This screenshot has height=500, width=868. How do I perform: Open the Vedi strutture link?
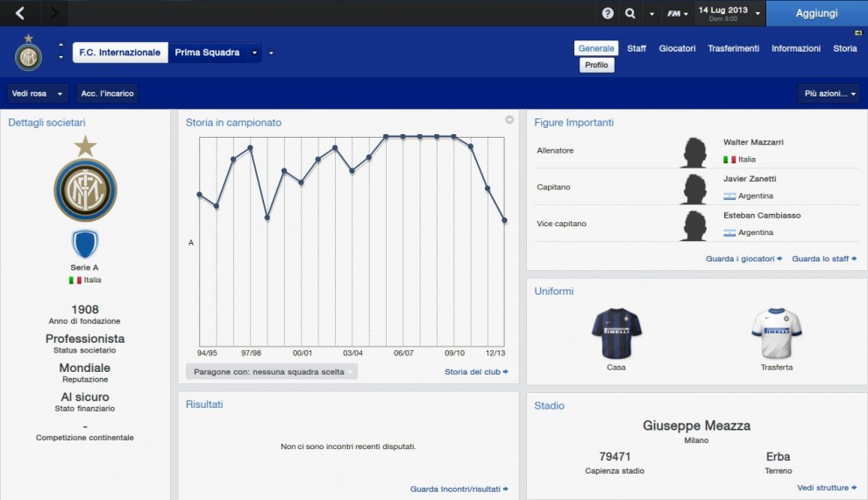827,488
